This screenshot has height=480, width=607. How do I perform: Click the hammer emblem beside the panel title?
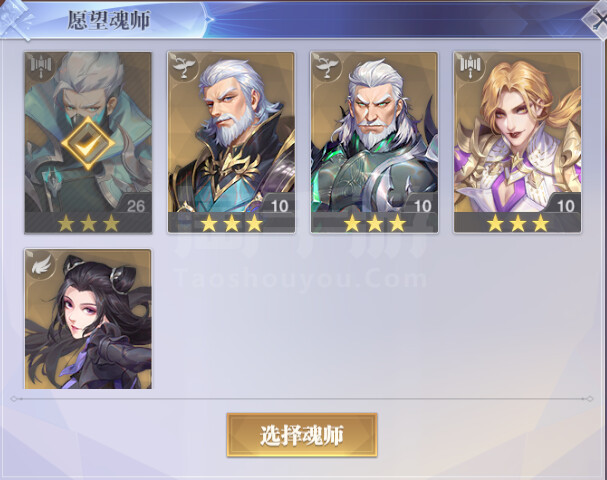pos(16,19)
